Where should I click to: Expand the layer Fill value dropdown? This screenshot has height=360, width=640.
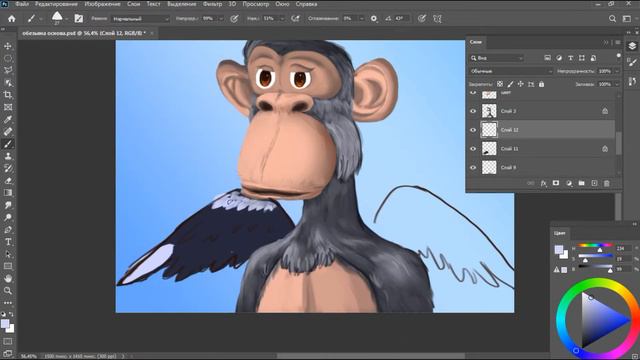pyautogui.click(x=617, y=84)
